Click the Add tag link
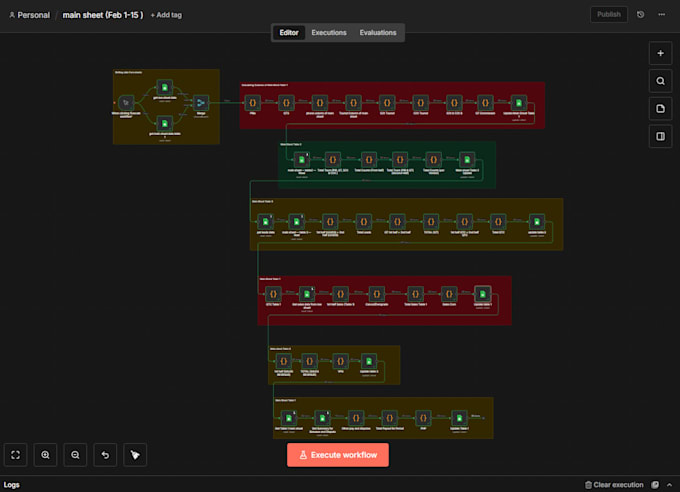This screenshot has height=492, width=680. (166, 15)
